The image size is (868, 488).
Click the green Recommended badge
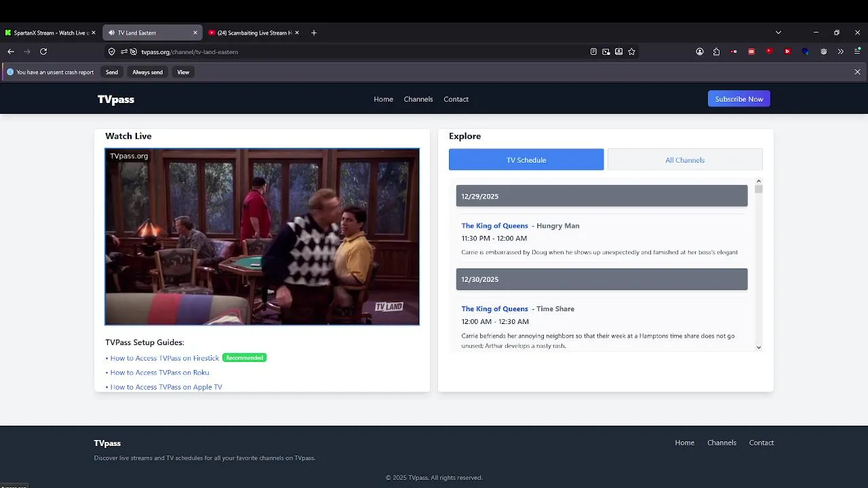click(x=245, y=358)
